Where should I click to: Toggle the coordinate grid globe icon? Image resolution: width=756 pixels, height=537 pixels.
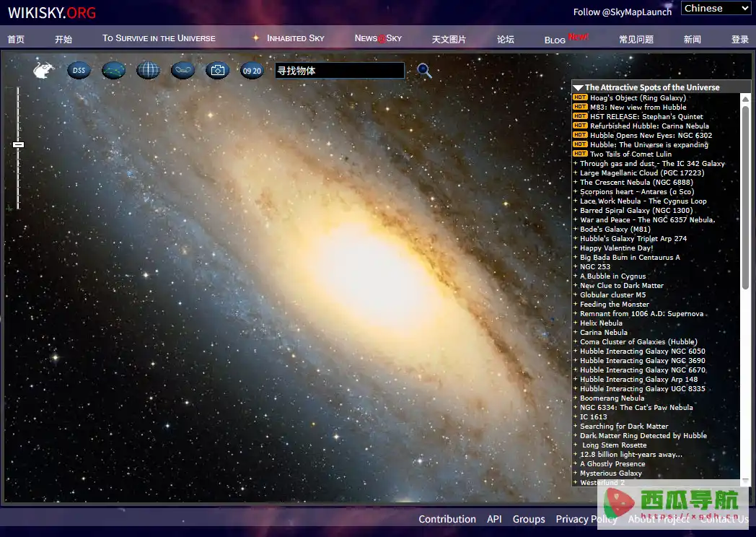pyautogui.click(x=148, y=71)
